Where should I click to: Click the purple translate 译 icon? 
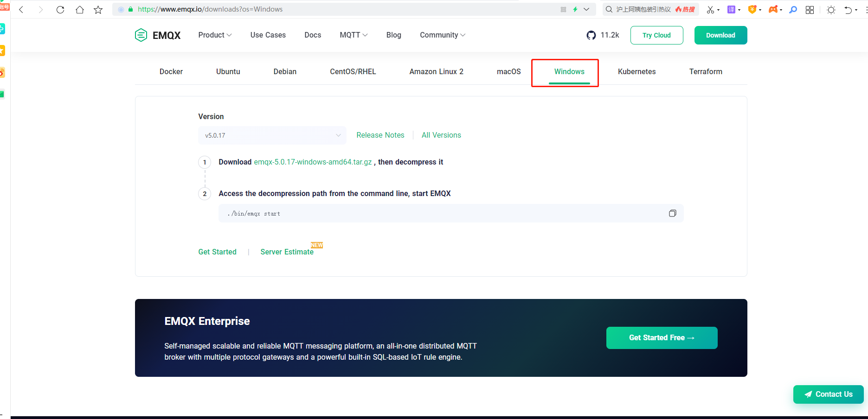731,9
